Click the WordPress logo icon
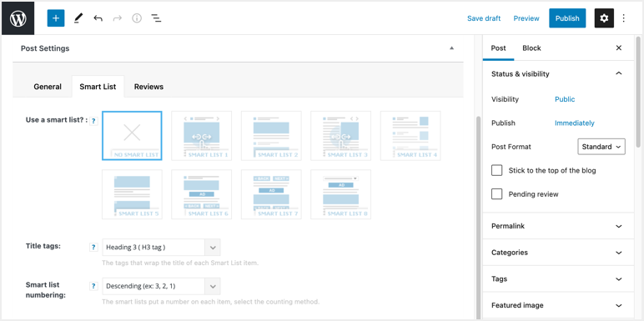Viewport: 644px width, 321px height. point(18,18)
